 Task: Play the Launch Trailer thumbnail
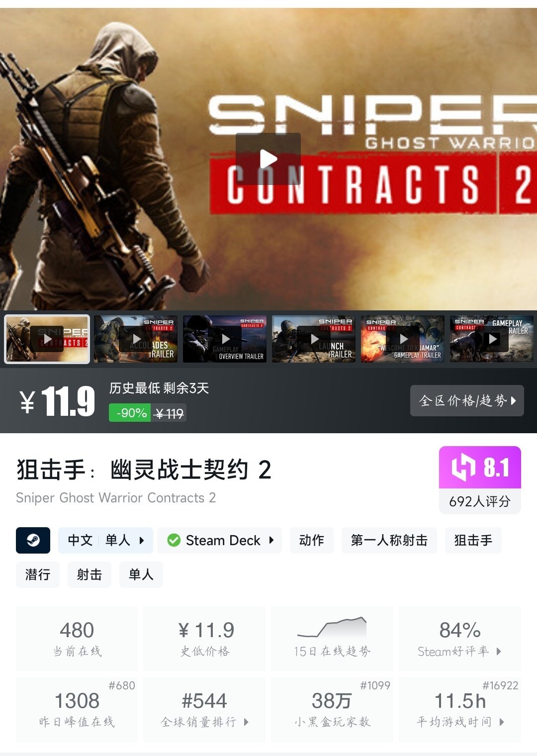(x=314, y=339)
